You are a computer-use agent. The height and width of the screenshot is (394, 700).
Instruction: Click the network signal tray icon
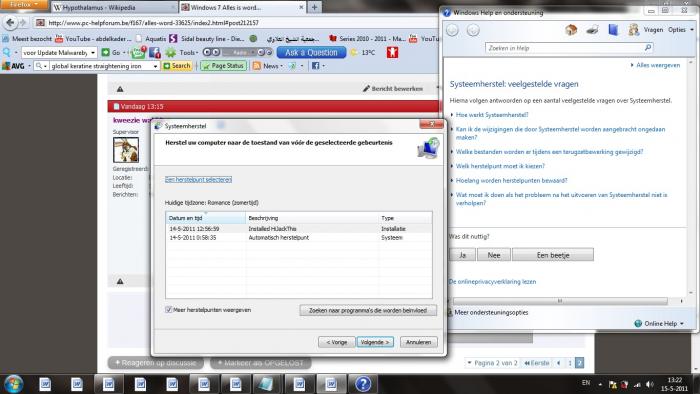pos(637,384)
